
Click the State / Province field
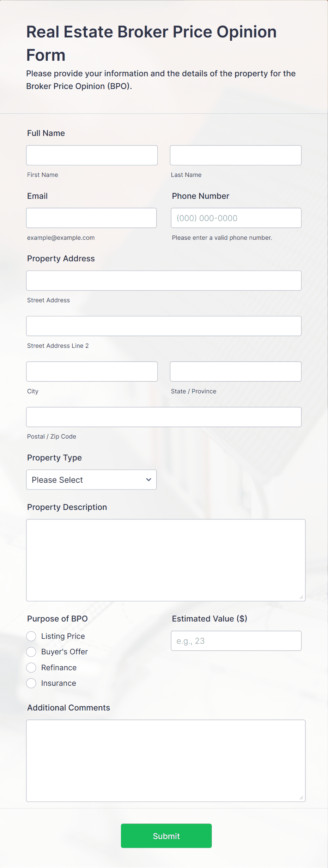236,371
